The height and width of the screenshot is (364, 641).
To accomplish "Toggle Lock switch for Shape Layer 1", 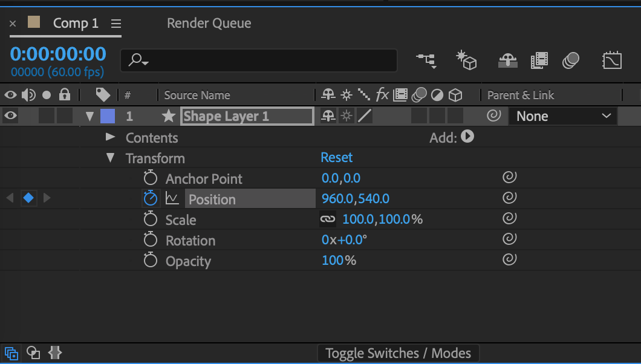I will [65, 115].
